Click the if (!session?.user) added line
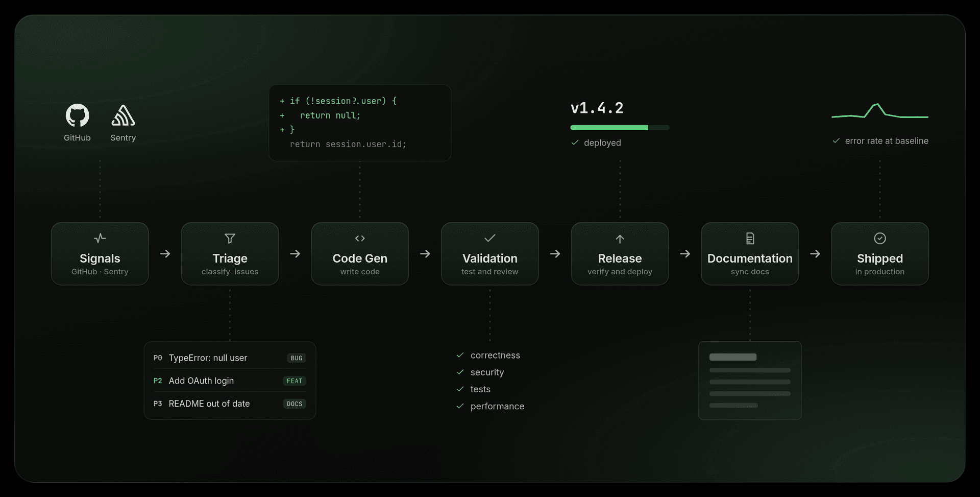Screen dimensions: 980x497 coord(338,101)
